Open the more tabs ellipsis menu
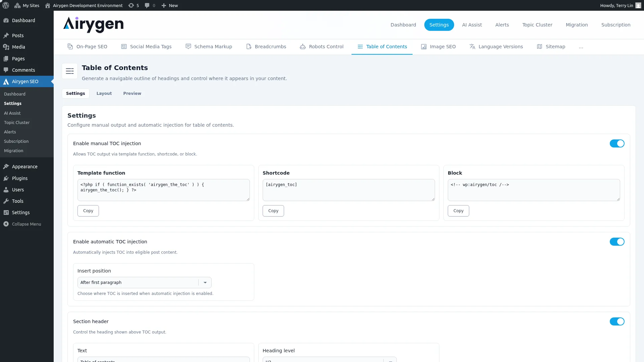 (x=581, y=47)
